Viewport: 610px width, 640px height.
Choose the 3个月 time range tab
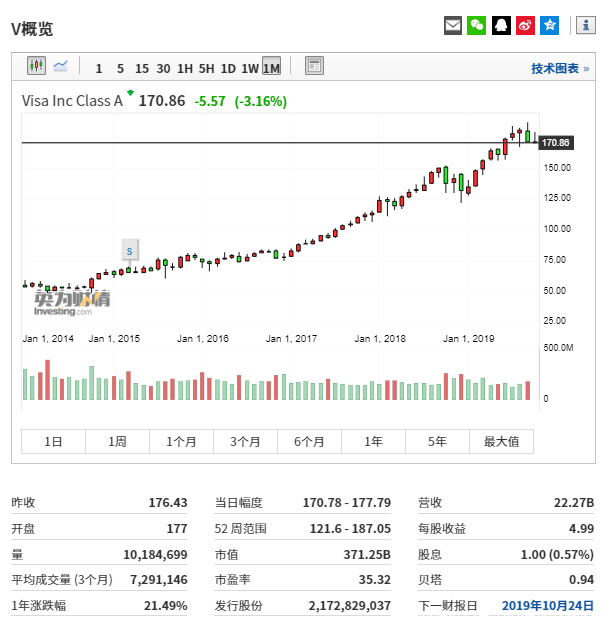[245, 441]
